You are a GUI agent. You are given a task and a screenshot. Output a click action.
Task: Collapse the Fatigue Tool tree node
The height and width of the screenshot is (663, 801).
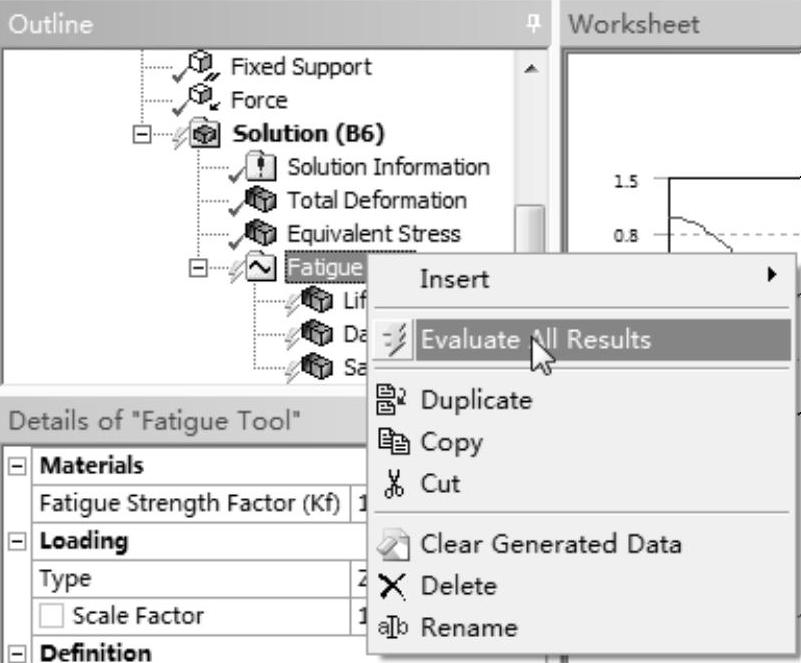pos(197,267)
